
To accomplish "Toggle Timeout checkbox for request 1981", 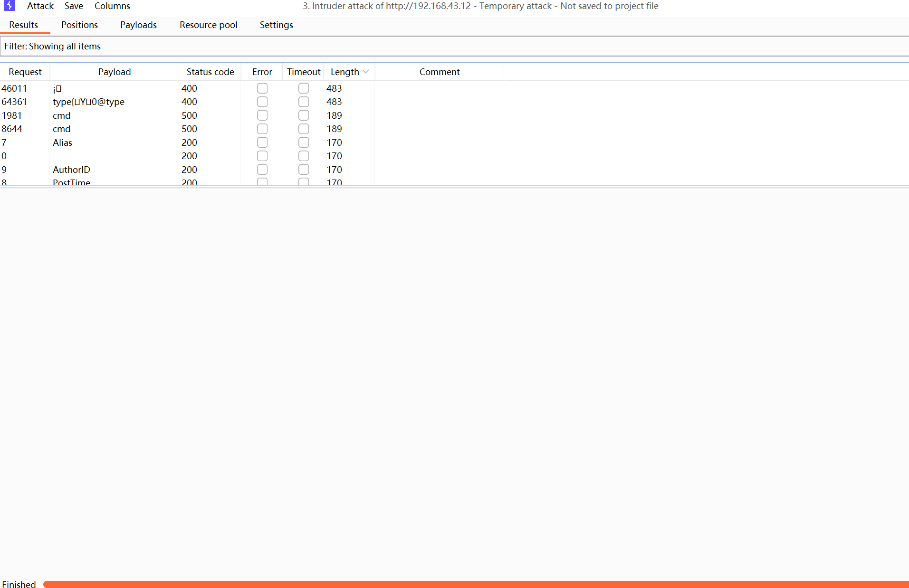I will 304,115.
